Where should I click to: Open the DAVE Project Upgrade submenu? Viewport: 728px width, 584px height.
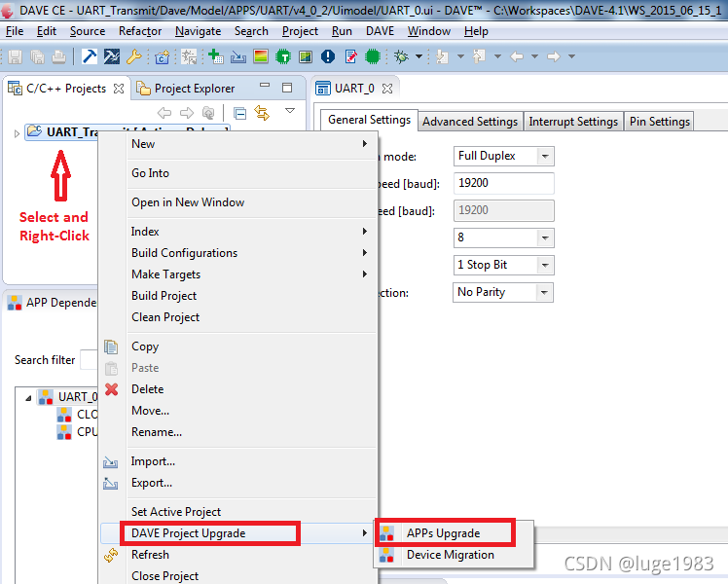(238, 533)
